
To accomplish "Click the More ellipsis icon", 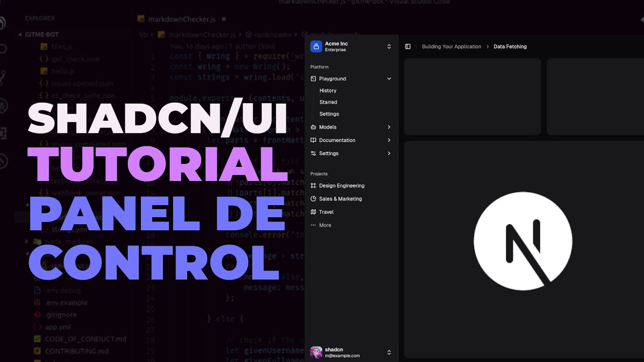I will (x=313, y=225).
